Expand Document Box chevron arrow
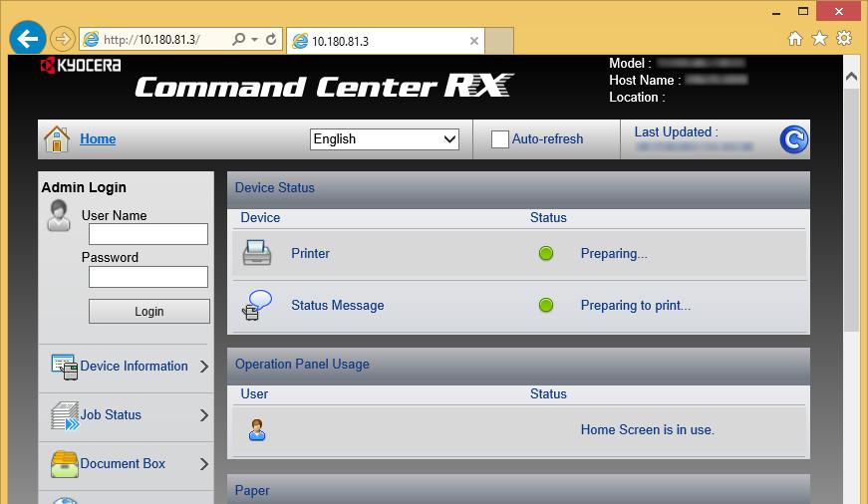This screenshot has width=868, height=504. tap(203, 463)
